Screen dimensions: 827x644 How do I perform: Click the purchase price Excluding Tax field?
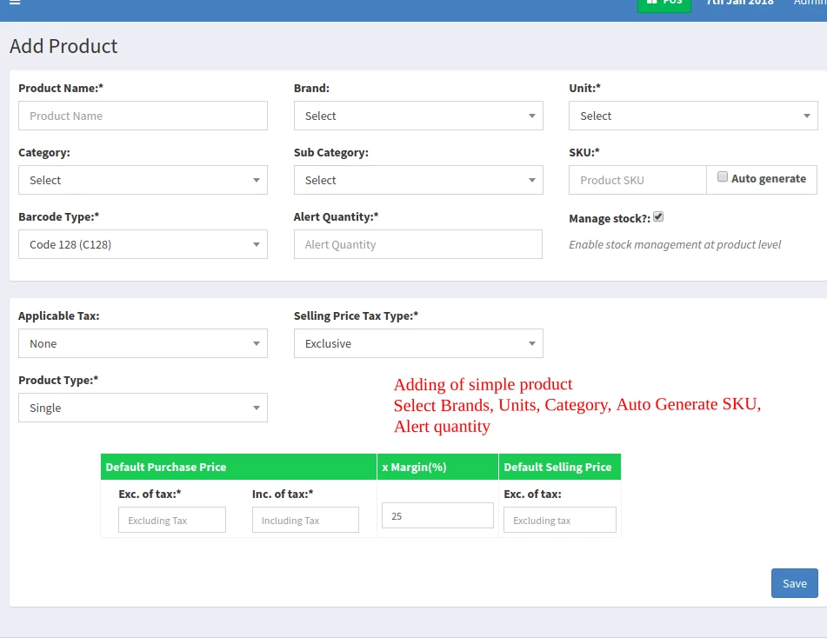[x=172, y=521]
